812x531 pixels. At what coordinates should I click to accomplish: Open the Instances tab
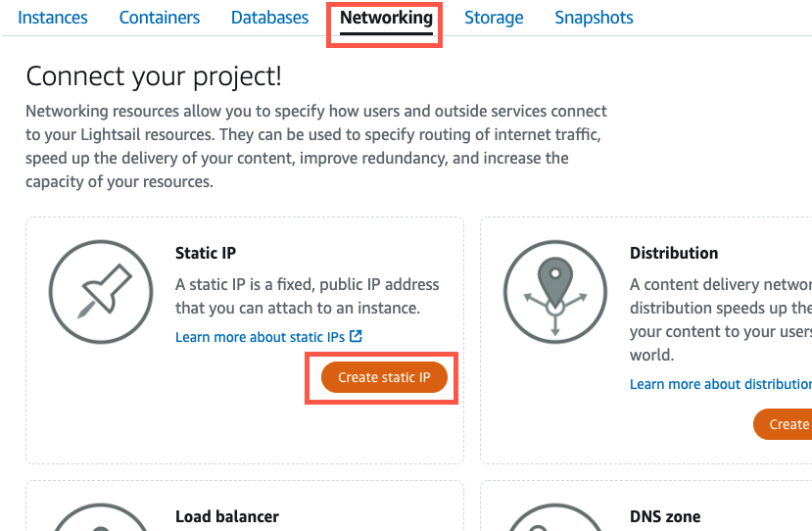point(53,18)
